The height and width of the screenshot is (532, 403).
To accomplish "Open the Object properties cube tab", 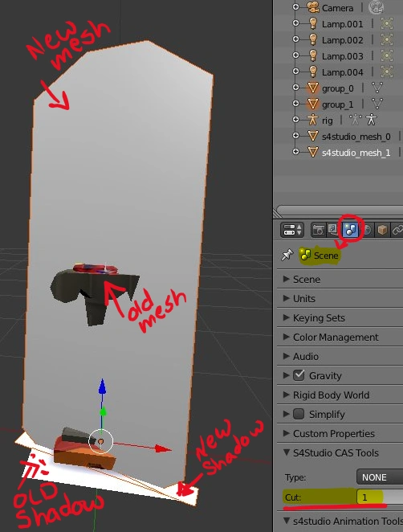I will [382, 230].
